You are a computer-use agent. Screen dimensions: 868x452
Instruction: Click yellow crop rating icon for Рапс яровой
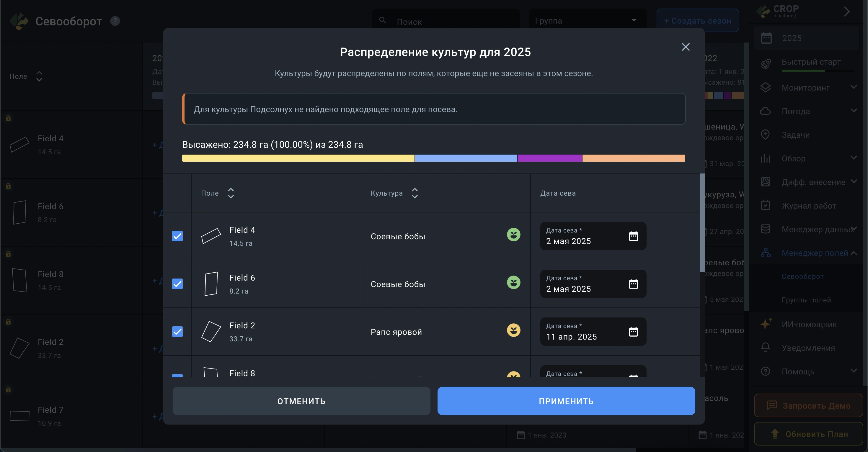pos(513,330)
